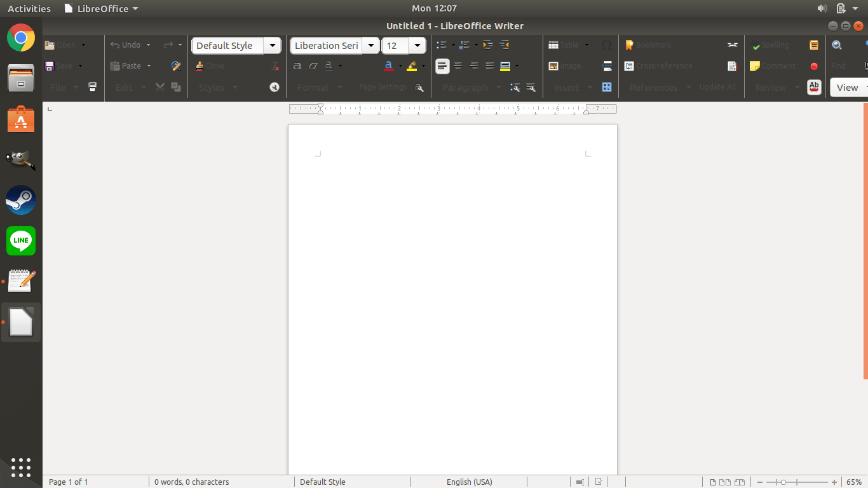Click the Cut scissors icon
868x488 pixels.
click(x=160, y=87)
